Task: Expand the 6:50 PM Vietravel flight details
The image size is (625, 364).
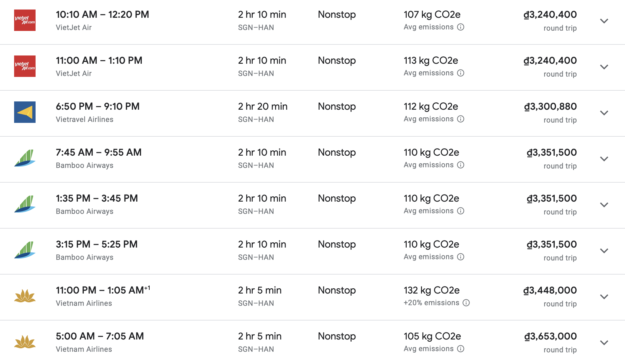Action: tap(604, 113)
